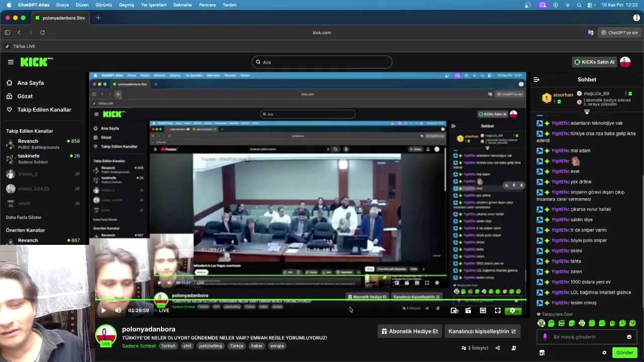Click gifter majczix_69 in leaderboard
Screen dimensions: 644x362
coord(596,94)
